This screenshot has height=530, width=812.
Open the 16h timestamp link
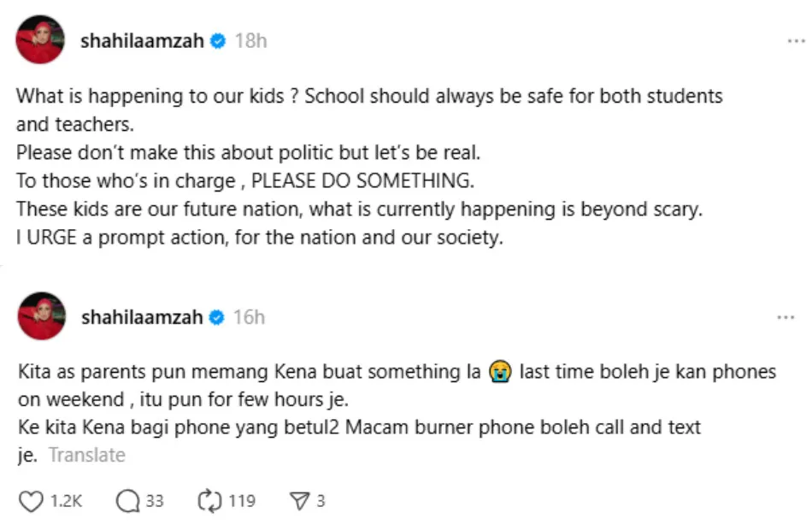(x=249, y=317)
